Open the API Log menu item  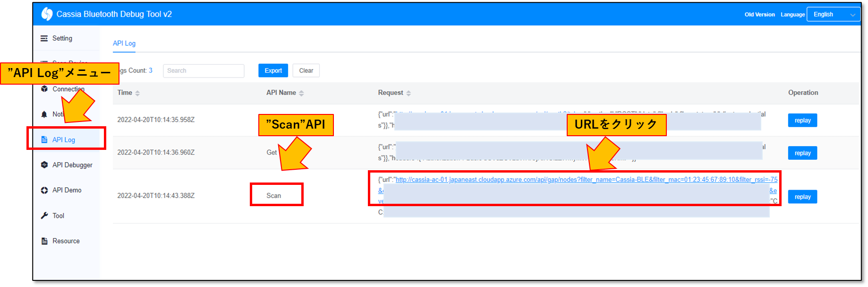point(64,139)
